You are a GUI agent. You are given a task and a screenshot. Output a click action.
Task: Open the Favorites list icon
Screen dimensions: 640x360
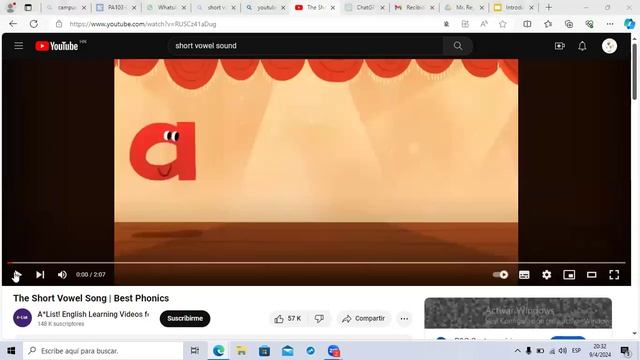click(x=548, y=24)
